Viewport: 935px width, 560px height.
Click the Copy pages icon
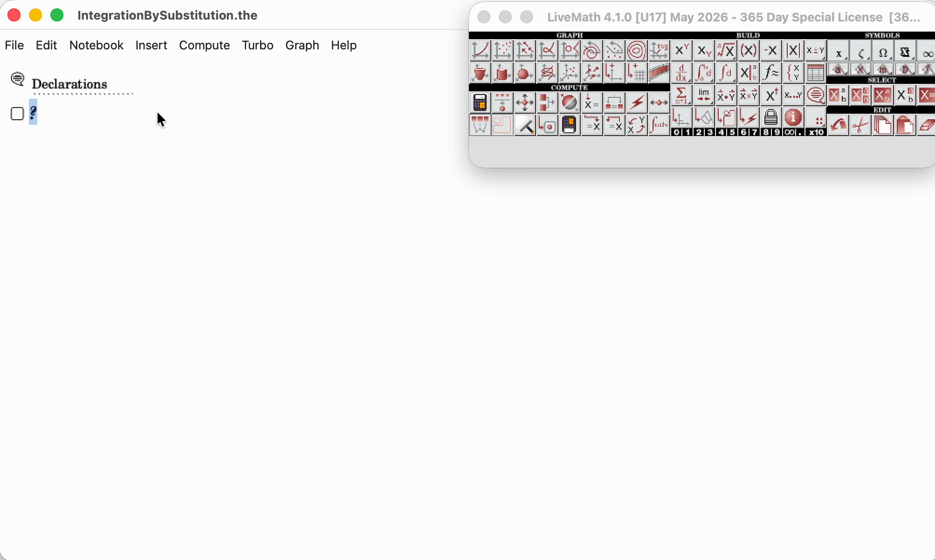883,125
